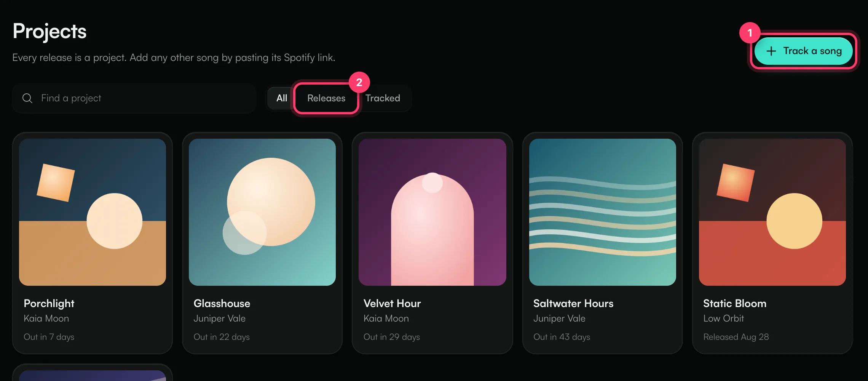The width and height of the screenshot is (868, 381).
Task: Click the Saltwater Hours project title
Action: (x=573, y=304)
